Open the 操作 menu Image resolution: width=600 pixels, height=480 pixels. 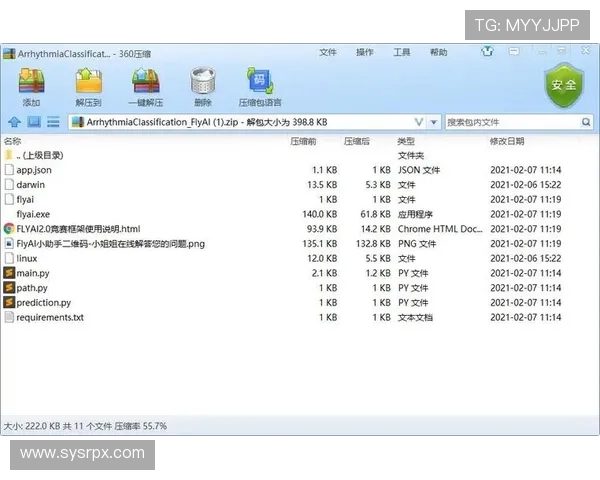365,52
